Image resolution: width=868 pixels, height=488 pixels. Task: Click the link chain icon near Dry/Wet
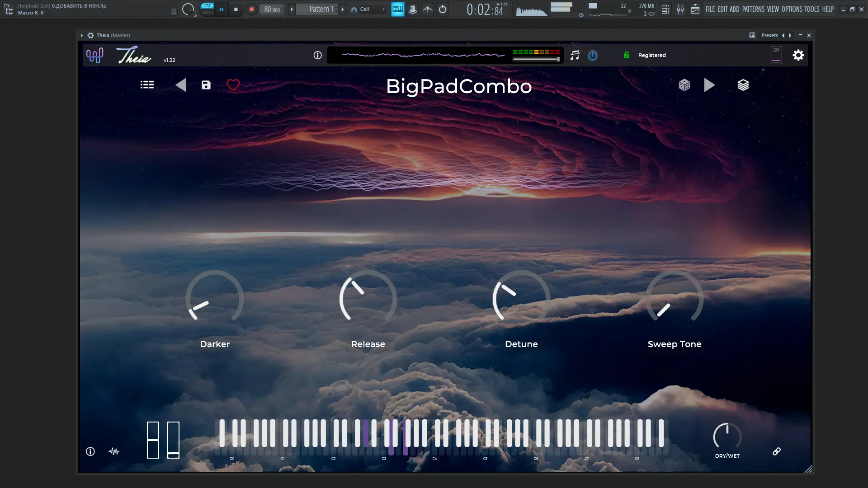[776, 451]
